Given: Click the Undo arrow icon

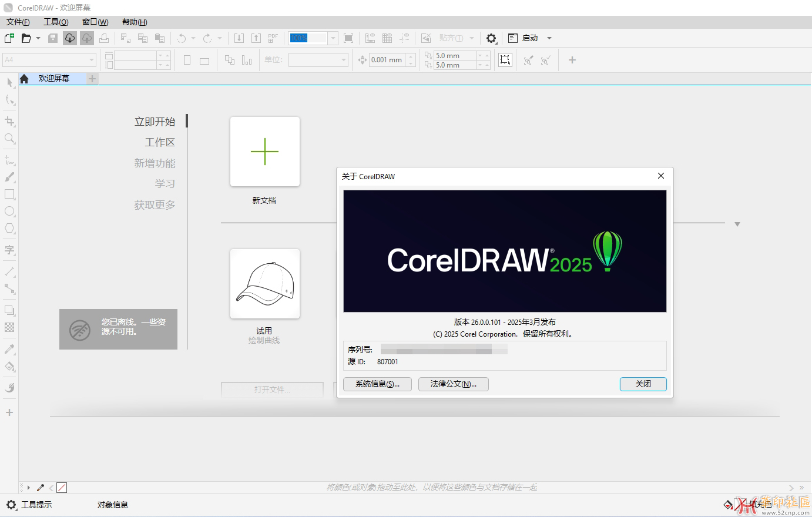Looking at the screenshot, I should (182, 38).
